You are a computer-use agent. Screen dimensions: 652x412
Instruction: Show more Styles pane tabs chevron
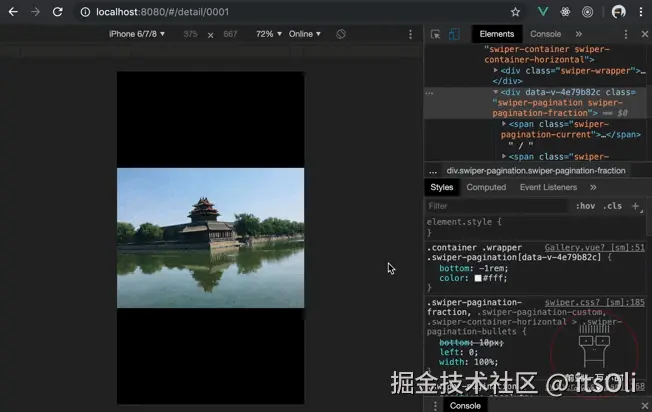pos(593,187)
